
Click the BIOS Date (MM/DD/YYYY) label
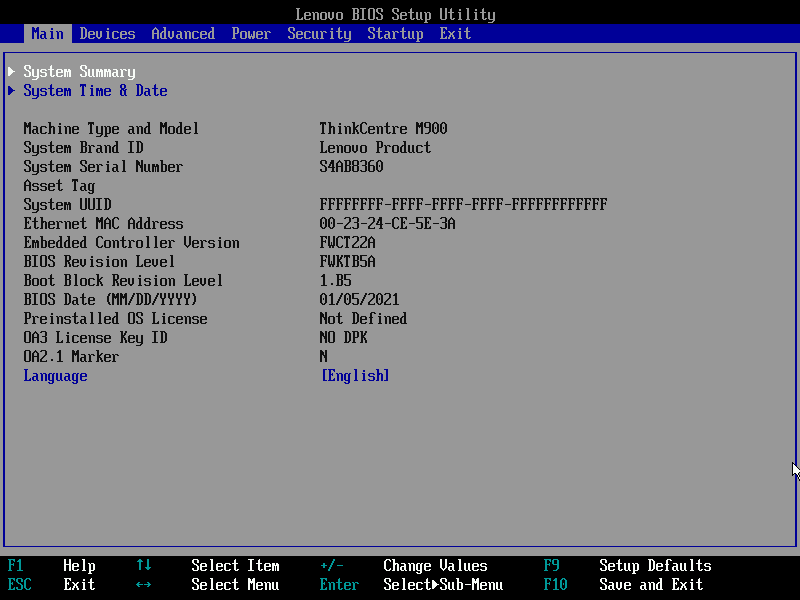[110, 299]
